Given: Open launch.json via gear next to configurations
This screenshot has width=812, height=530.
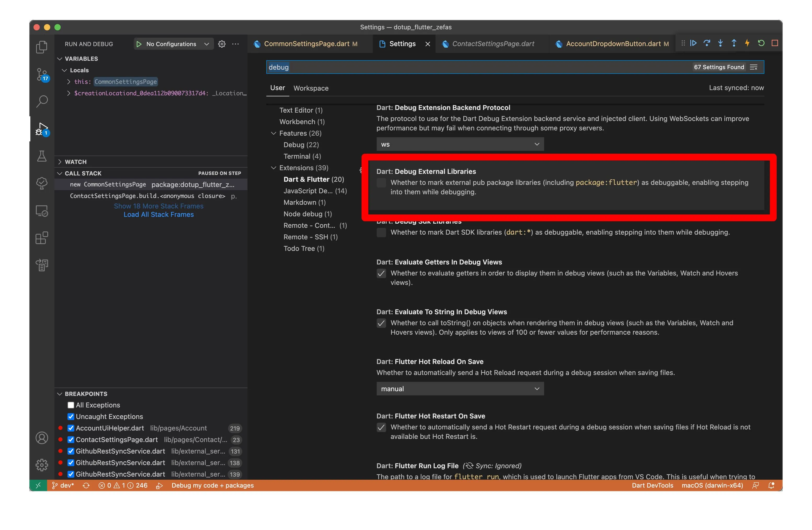Looking at the screenshot, I should click(x=222, y=44).
